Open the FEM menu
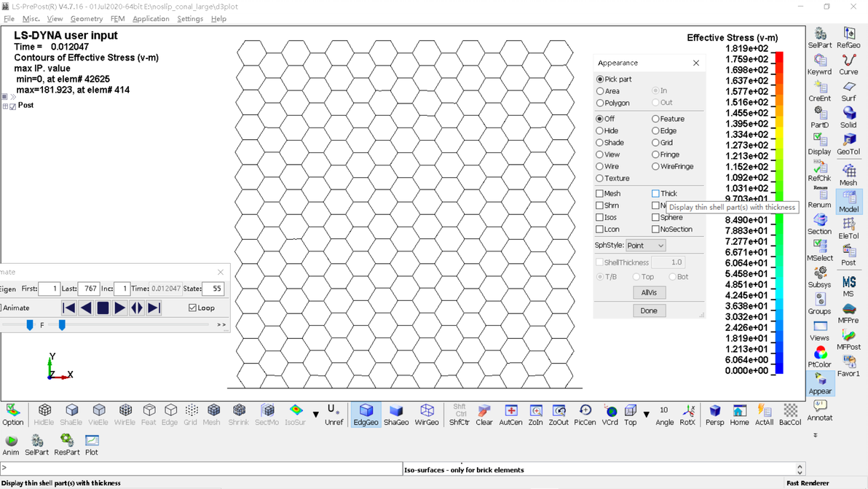The image size is (868, 489). point(117,19)
